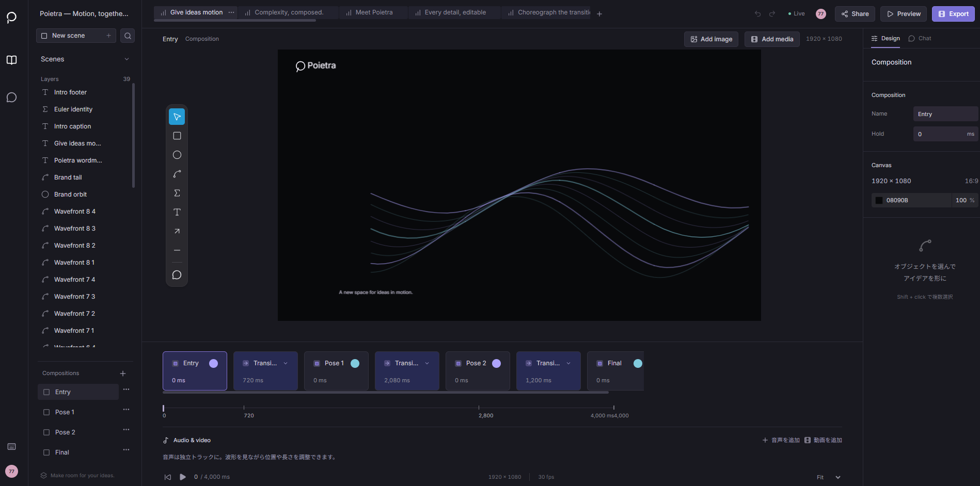Click the Add media button
980x486 pixels.
772,39
